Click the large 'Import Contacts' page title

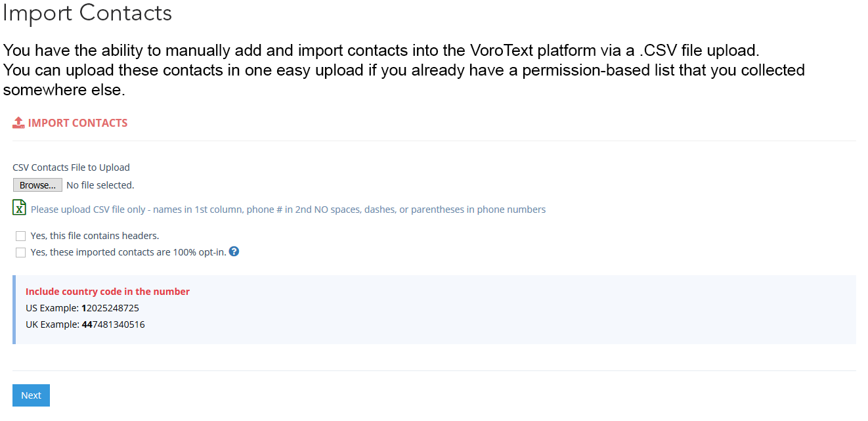(87, 13)
